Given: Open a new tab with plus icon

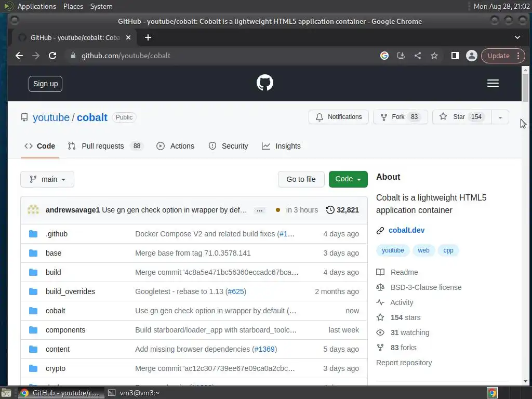Looking at the screenshot, I should (148, 37).
